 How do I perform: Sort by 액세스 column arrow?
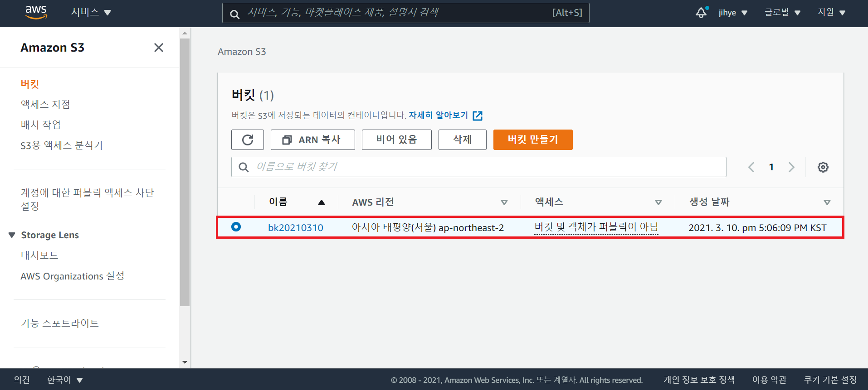click(x=658, y=202)
